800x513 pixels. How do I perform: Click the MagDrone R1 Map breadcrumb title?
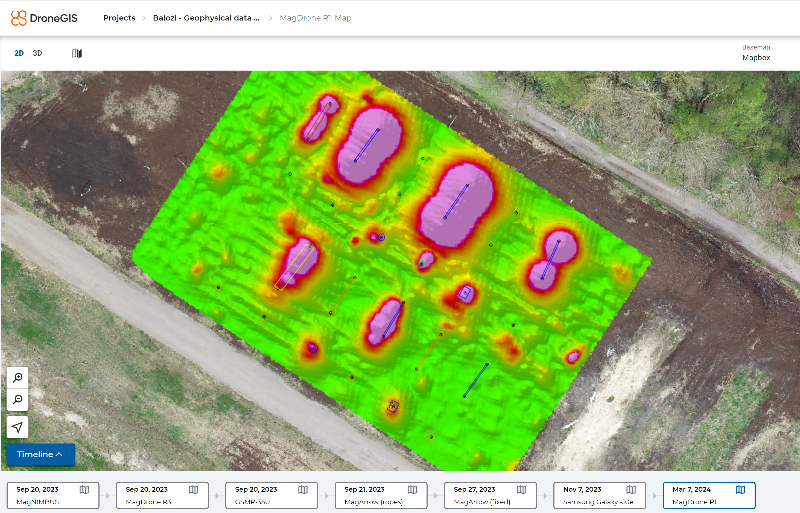tap(317, 18)
